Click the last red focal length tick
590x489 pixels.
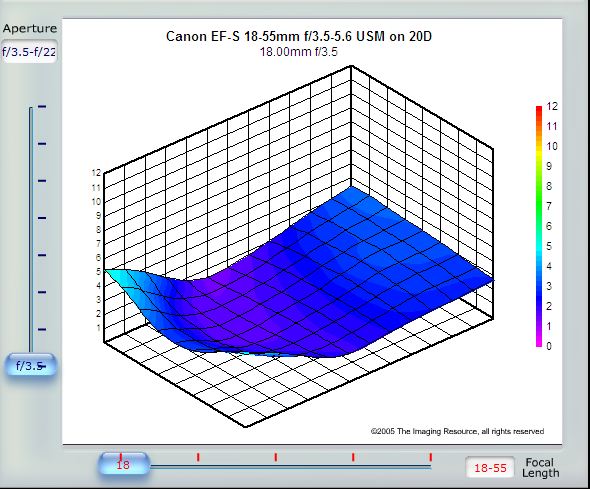(431, 457)
